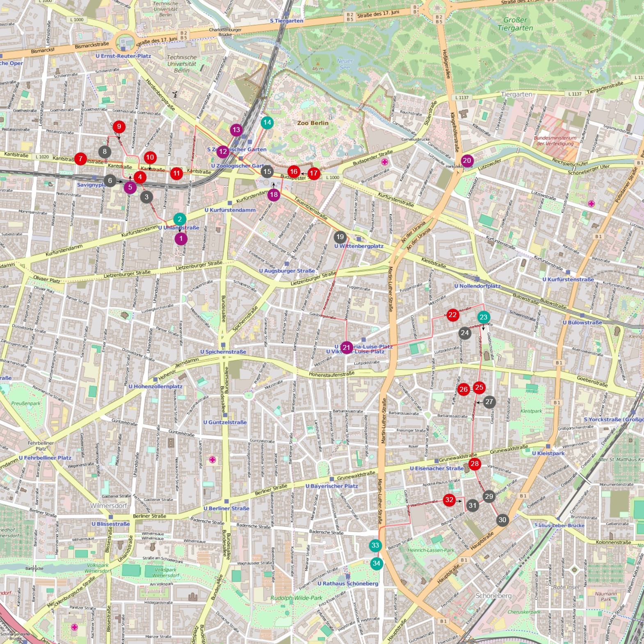Click the U Rathaus Schöneberg label
Screen dimensions: 644x644
(x=348, y=584)
